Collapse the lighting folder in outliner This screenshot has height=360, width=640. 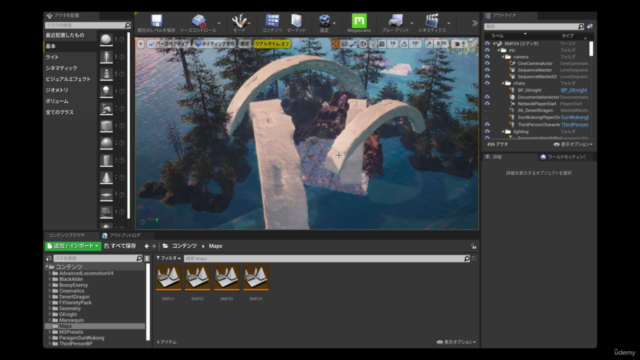[503, 131]
